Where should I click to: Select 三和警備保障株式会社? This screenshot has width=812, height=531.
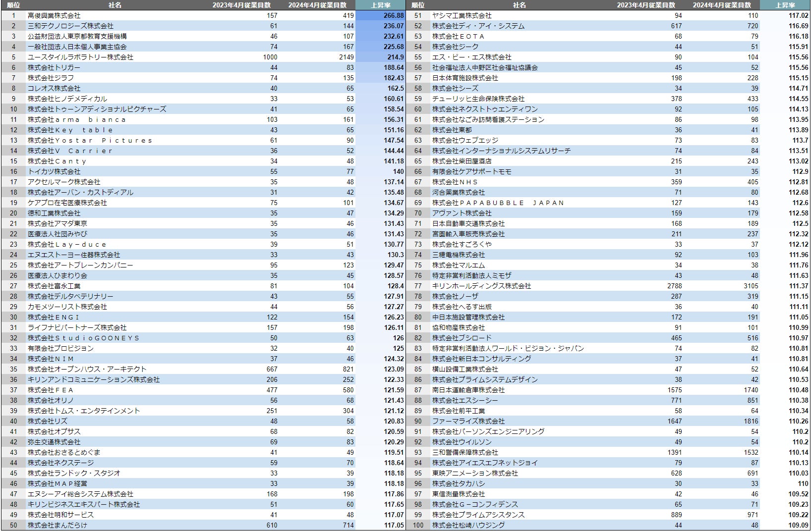(x=465, y=452)
